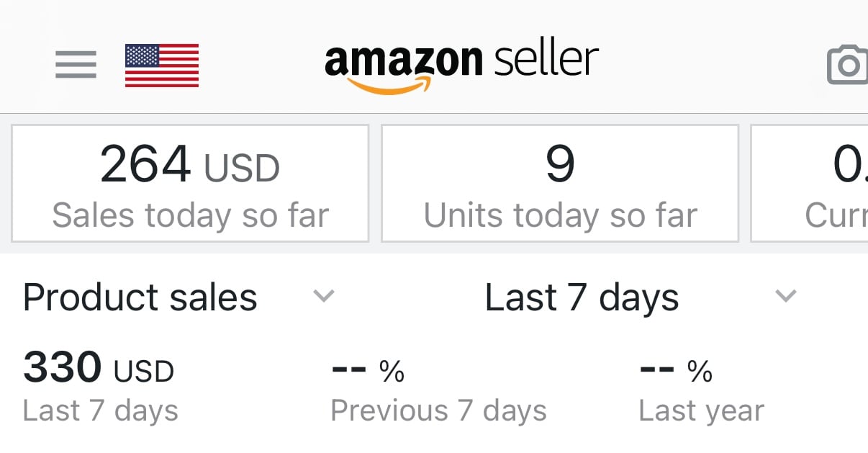Open the Units today so far card
This screenshot has height=453, width=868.
click(x=560, y=184)
